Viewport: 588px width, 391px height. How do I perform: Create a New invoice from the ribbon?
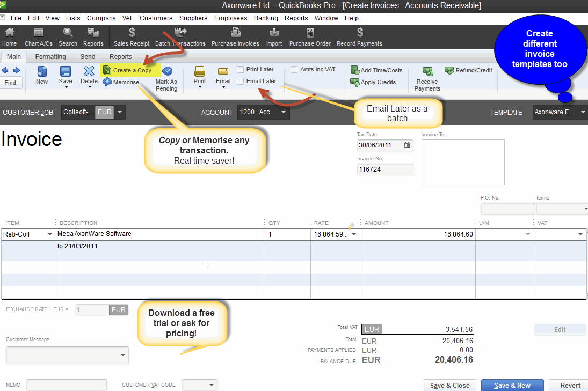42,75
